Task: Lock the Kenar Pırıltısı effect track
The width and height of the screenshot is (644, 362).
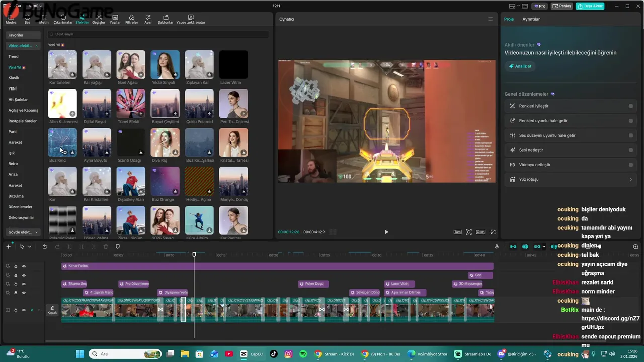Action: (16, 266)
